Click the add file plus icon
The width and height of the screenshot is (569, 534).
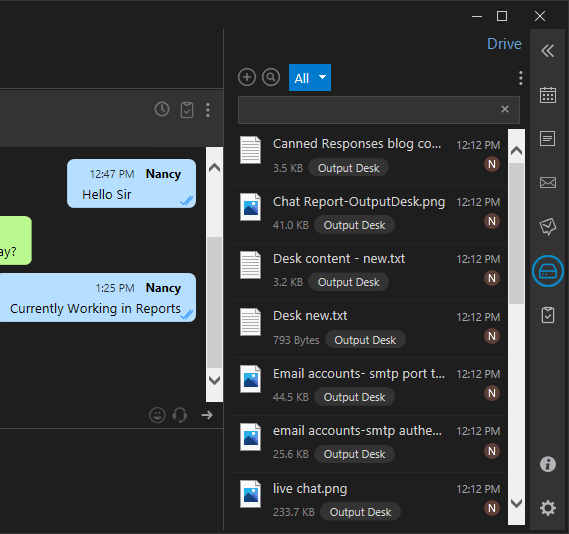[x=247, y=77]
